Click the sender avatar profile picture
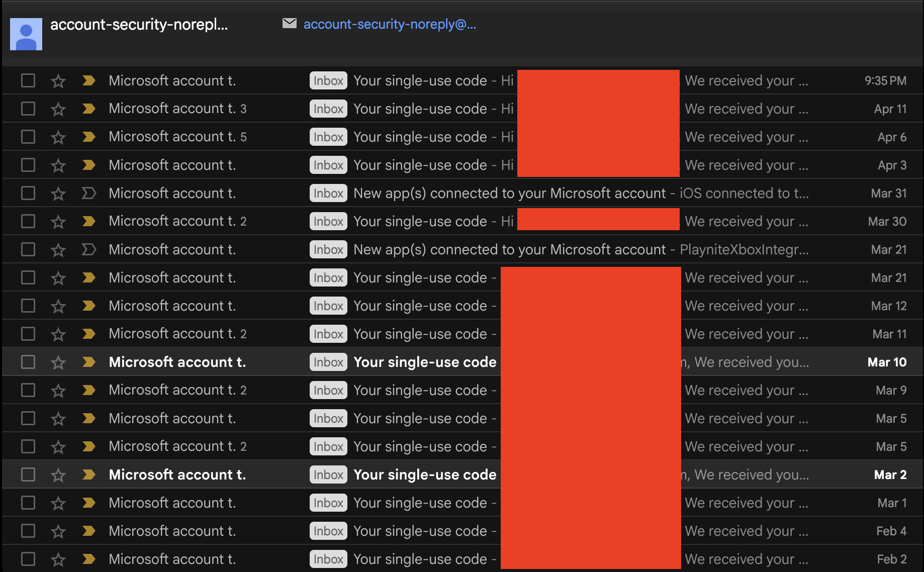Viewport: 924px width, 572px height. point(26,34)
